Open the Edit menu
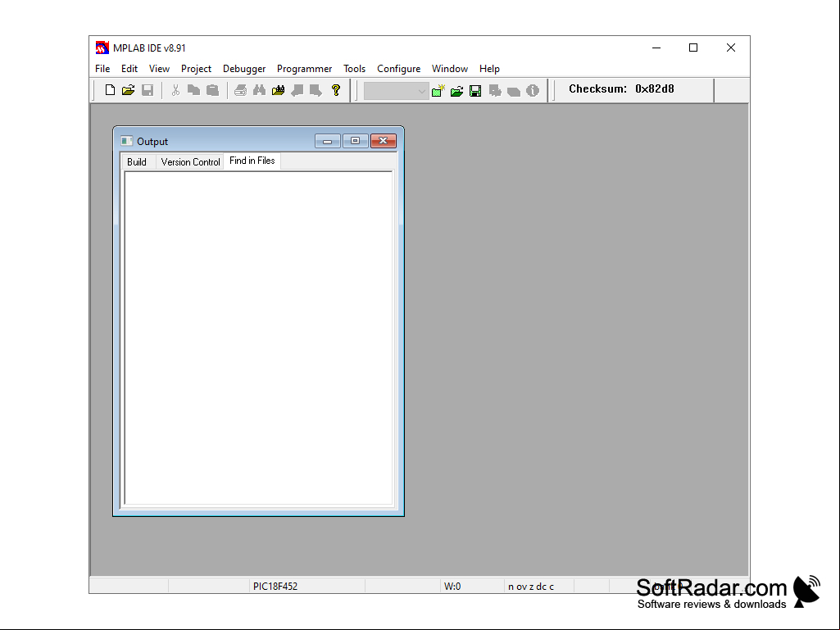 [129, 69]
